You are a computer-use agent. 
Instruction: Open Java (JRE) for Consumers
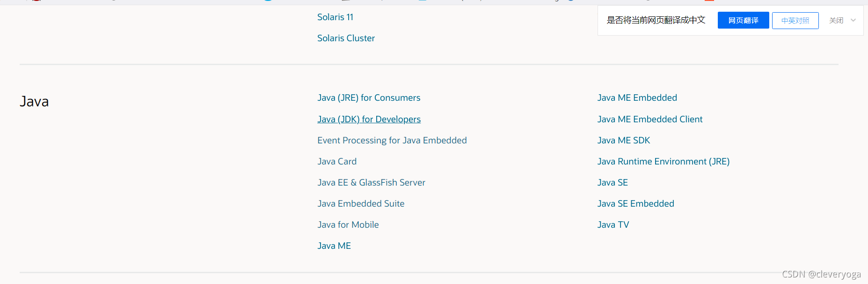click(x=369, y=98)
